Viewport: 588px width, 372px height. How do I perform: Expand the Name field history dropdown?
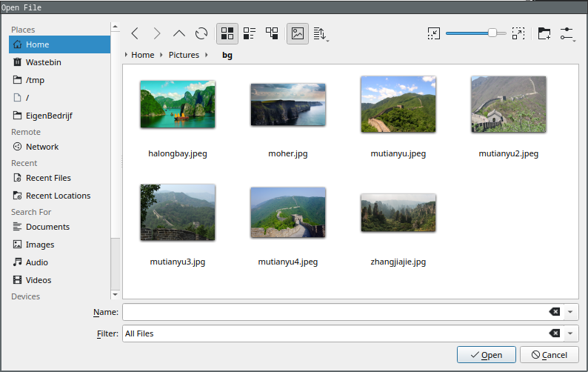[x=570, y=311]
